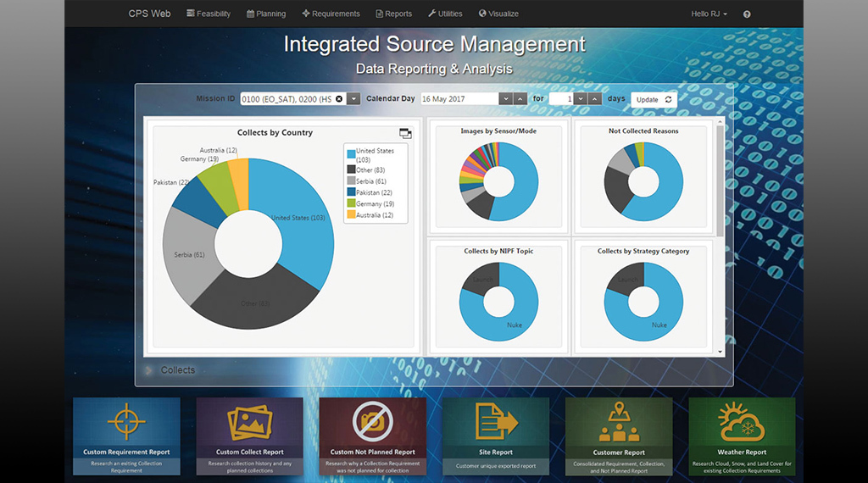Toggle United States legend entry in chart
The height and width of the screenshot is (483, 868).
point(350,152)
